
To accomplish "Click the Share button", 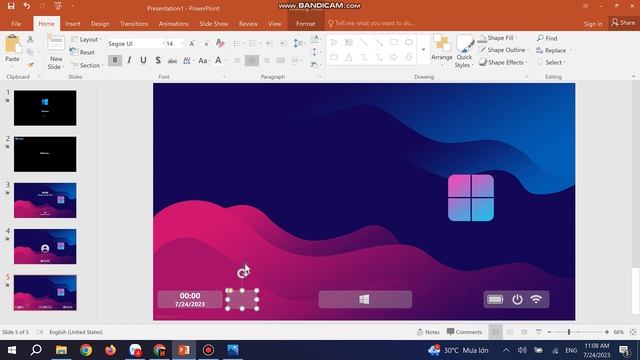I will coord(623,23).
